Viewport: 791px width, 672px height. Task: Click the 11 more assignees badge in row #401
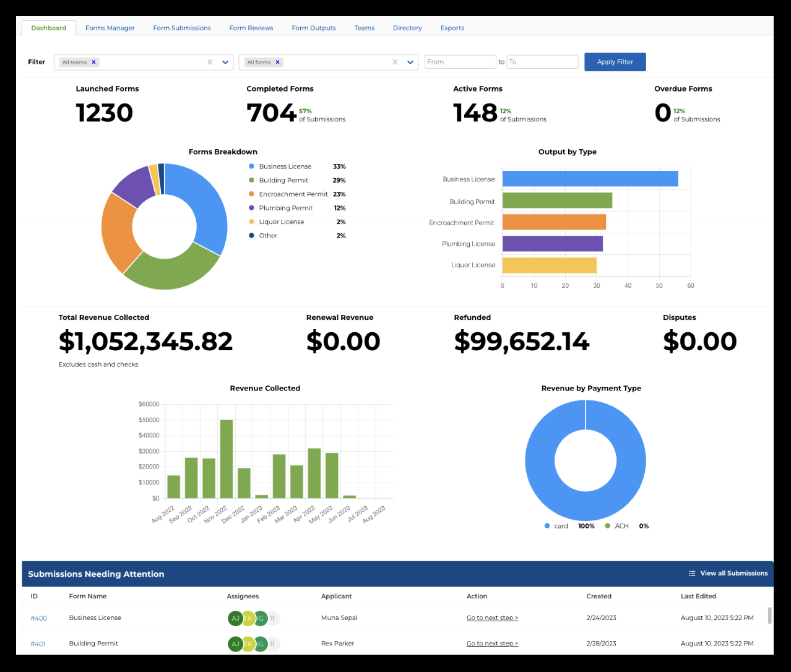click(x=272, y=644)
